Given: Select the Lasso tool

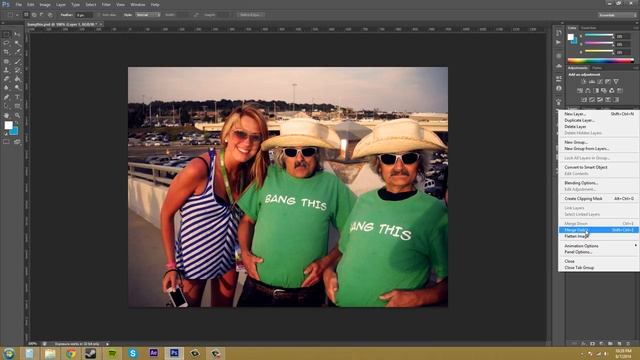Looking at the screenshot, I should [7, 43].
